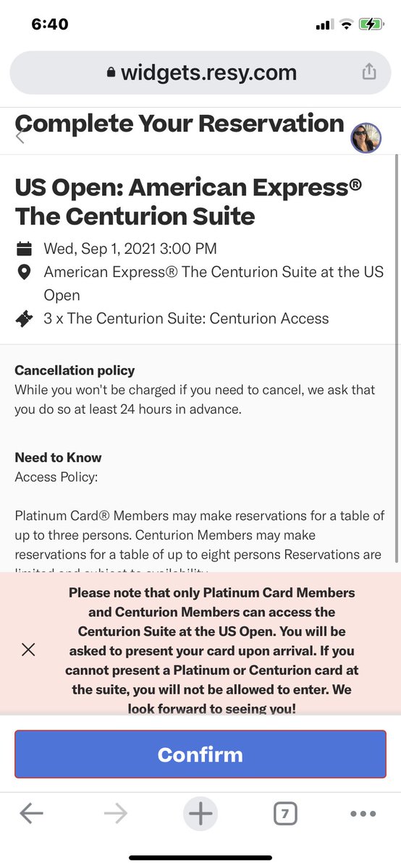Tap the Need to Know heading

[x=58, y=457]
